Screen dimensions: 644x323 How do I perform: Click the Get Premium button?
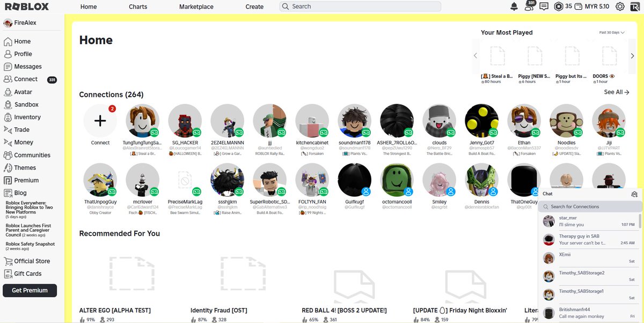coord(30,290)
